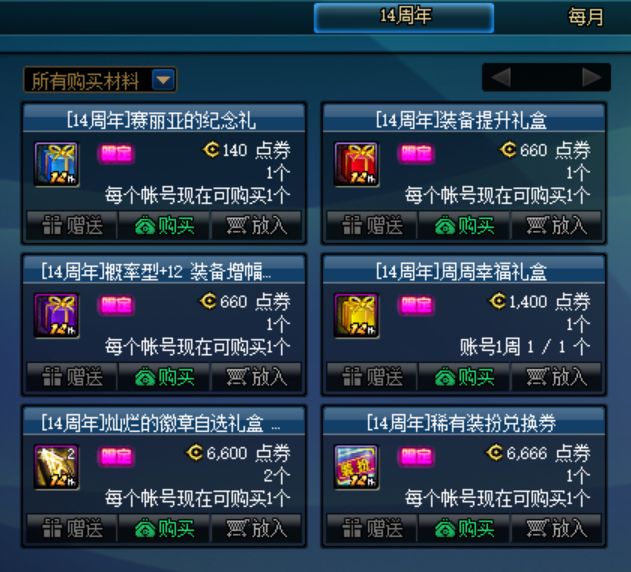
Task: Select the yellow gift box icon for 周周幸福礼盒
Action: click(357, 316)
